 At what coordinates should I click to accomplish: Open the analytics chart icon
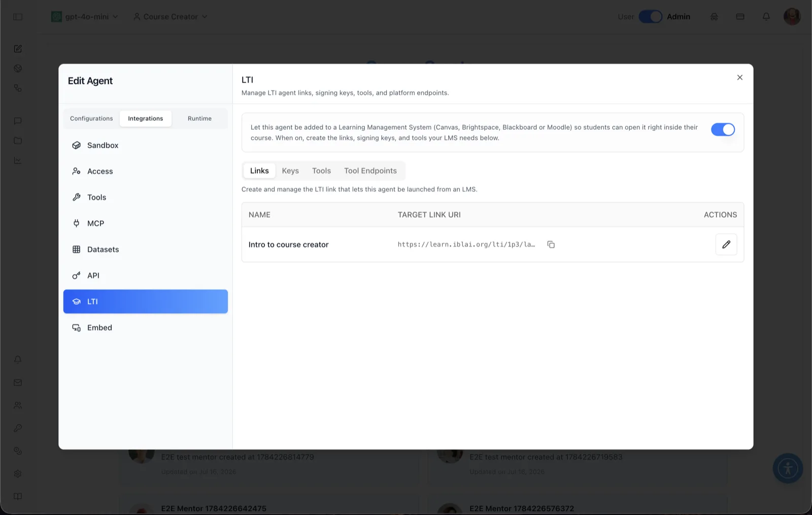[x=18, y=160]
